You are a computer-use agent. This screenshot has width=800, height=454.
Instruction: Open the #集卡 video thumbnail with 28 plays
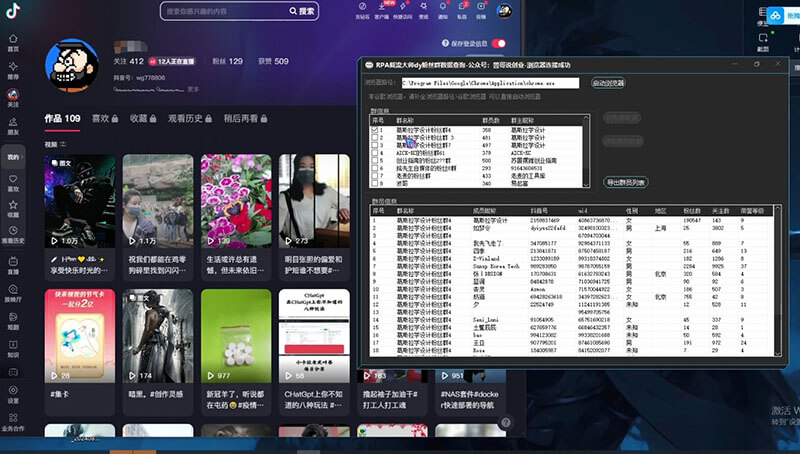click(x=80, y=336)
